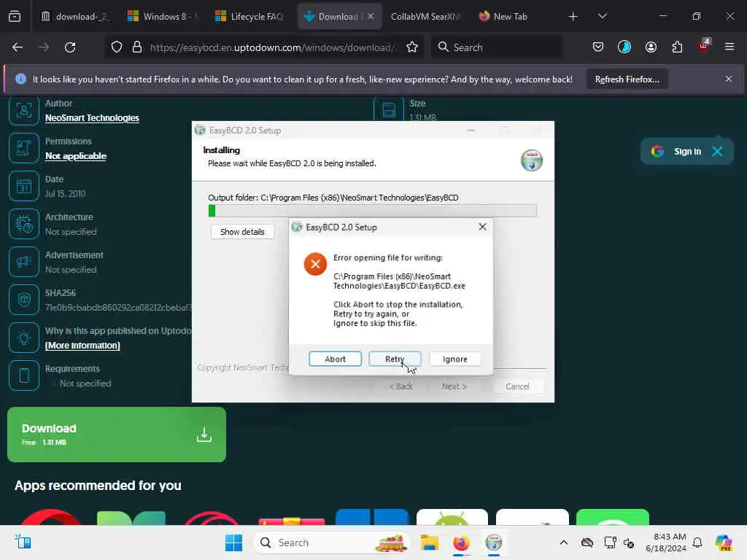Viewport: 747px width, 560px height.
Task: Show hidden system tray icons
Action: [564, 542]
